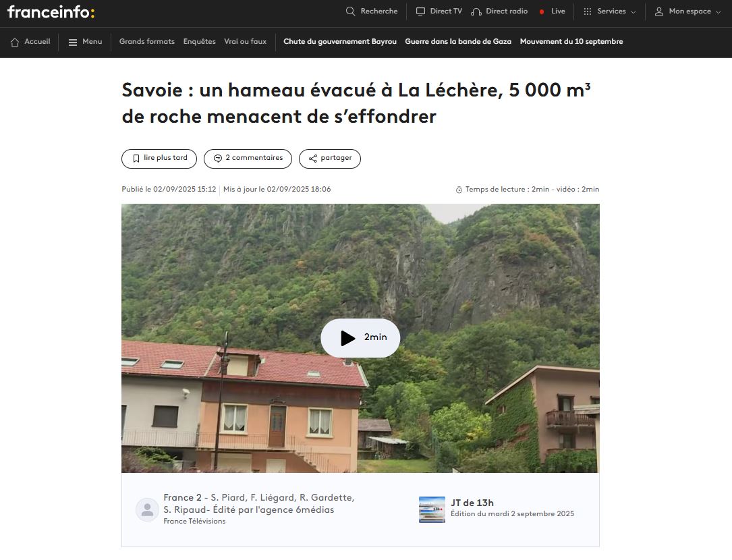
Task: Open Direct TV screen icon
Action: 420,11
